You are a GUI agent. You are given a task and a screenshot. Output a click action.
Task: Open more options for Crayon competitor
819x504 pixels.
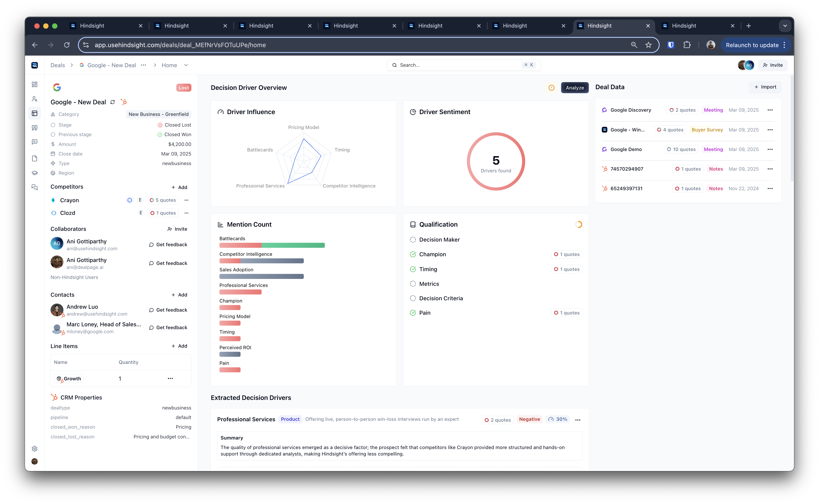[x=187, y=200]
